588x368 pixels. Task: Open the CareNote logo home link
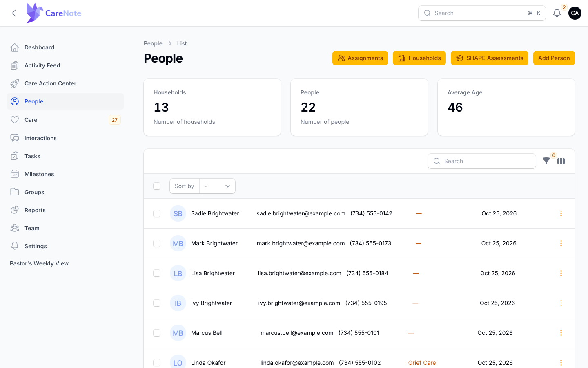pyautogui.click(x=54, y=13)
